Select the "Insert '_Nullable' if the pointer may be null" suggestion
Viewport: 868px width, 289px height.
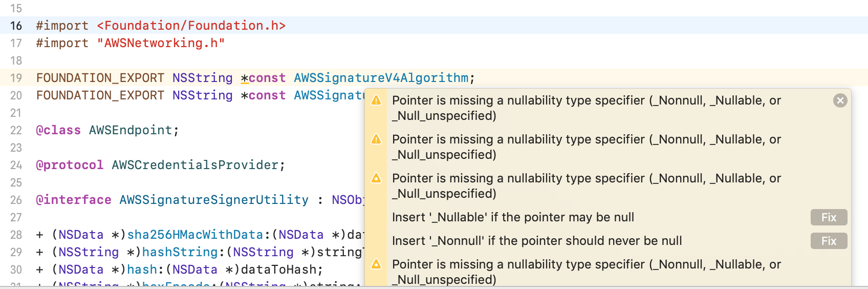point(513,217)
